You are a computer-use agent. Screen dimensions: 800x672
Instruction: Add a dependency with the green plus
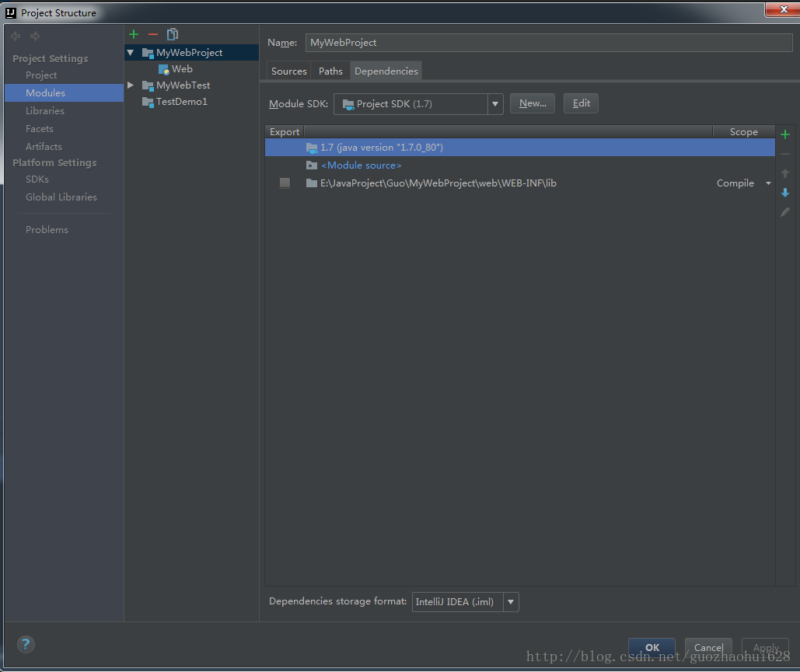(785, 134)
